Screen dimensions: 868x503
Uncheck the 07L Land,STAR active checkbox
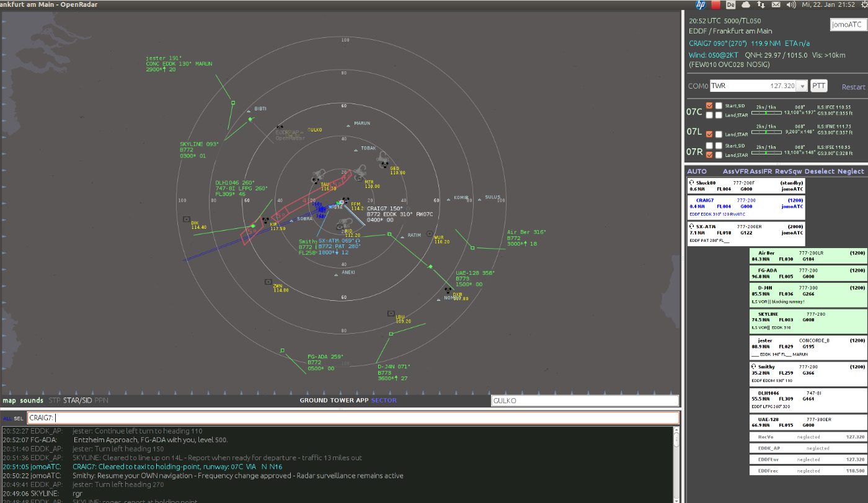click(x=709, y=134)
